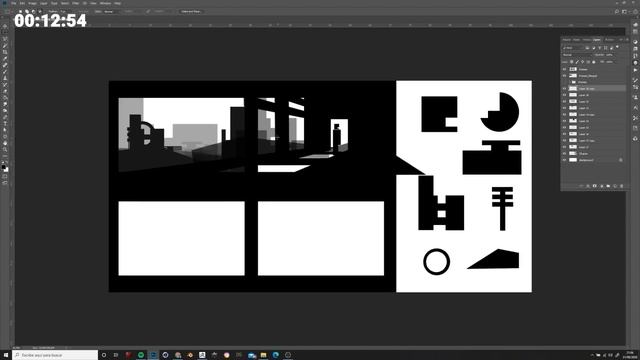Add layer mask icon in Layers panel
The width and height of the screenshot is (640, 360).
[595, 186]
